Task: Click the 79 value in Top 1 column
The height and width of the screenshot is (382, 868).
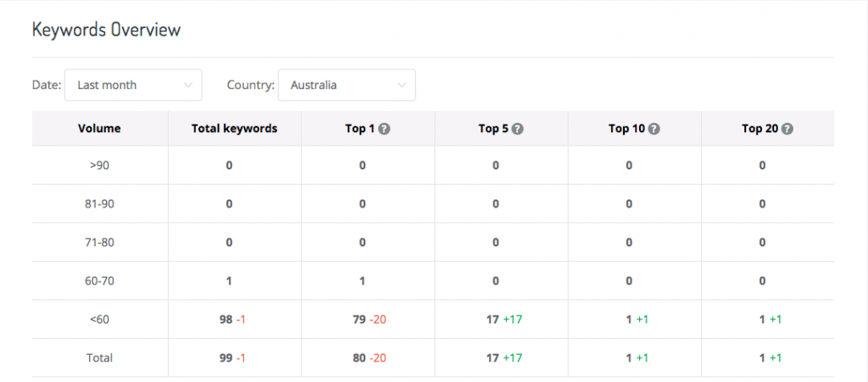Action: pos(359,319)
